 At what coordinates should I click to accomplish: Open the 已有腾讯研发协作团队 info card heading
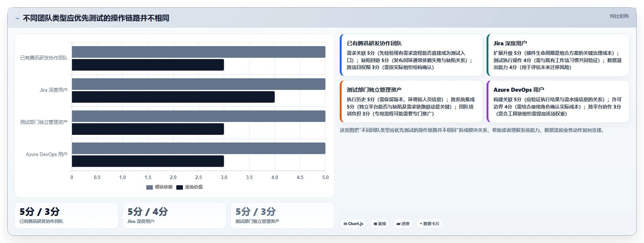[374, 43]
